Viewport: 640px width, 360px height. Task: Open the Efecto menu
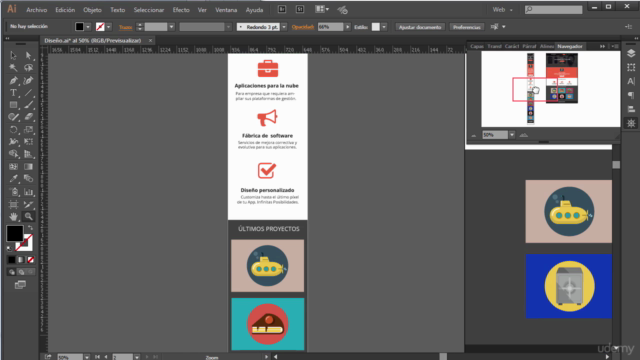coord(181,10)
